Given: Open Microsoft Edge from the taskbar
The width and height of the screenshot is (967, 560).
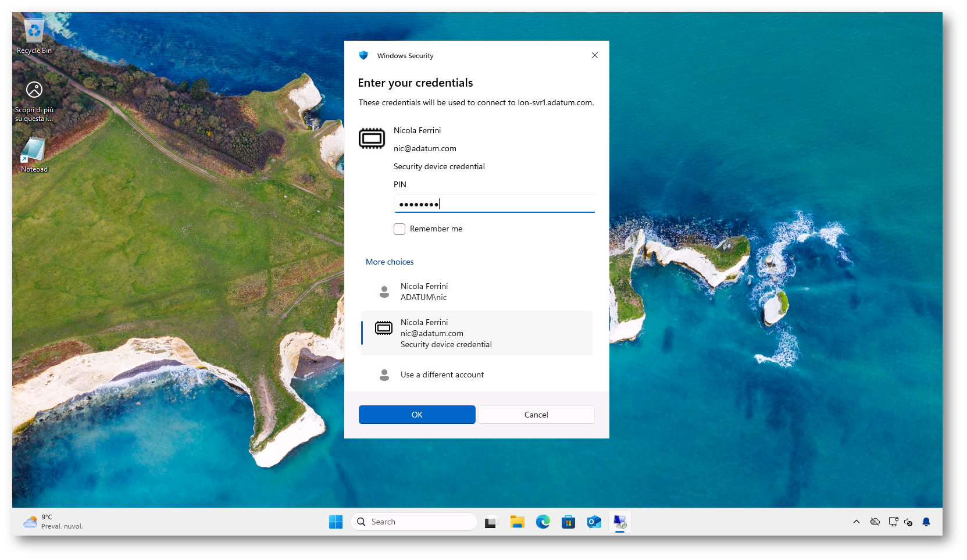Looking at the screenshot, I should 543,522.
